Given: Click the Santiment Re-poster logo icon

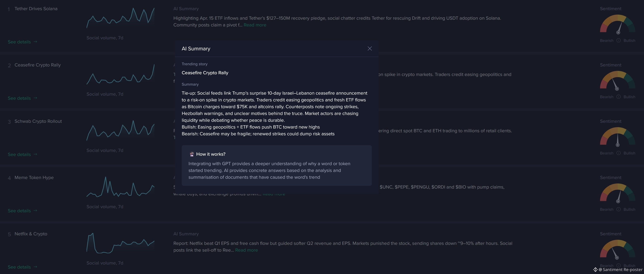Looking at the screenshot, I should [x=595, y=269].
